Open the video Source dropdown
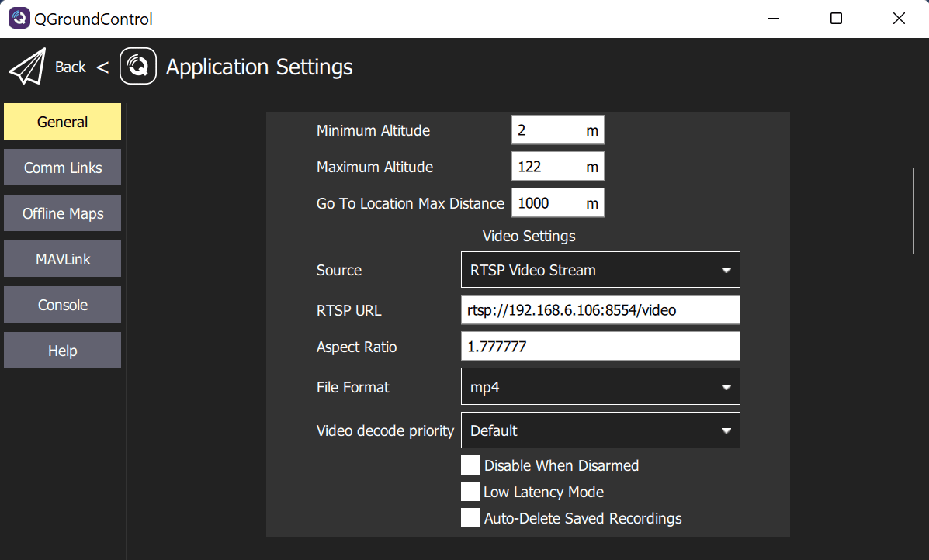 coord(600,270)
